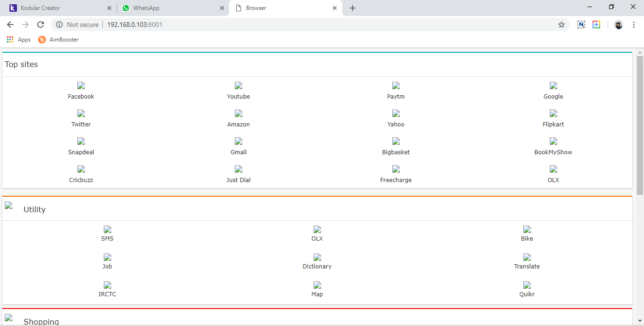Close the Kodular Creator tab

109,8
